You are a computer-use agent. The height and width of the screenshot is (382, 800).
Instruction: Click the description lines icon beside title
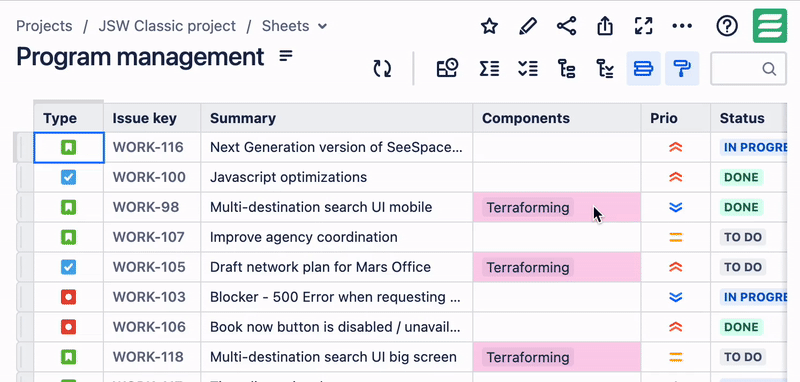click(x=286, y=56)
